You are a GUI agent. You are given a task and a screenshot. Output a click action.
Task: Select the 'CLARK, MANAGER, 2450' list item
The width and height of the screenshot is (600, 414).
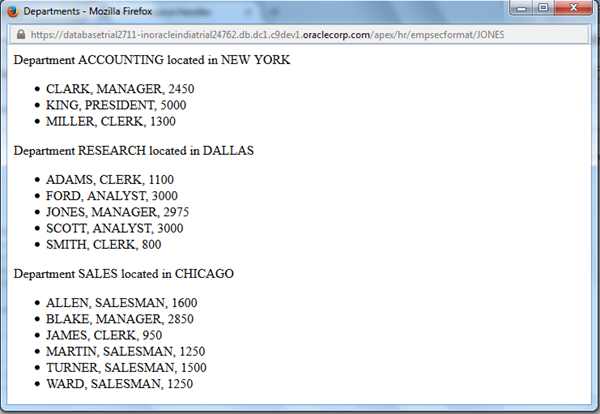(x=120, y=89)
